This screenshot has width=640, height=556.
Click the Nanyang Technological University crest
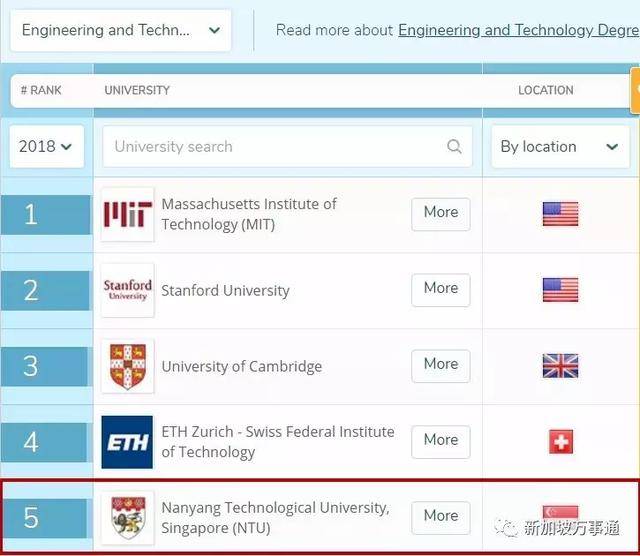point(128,518)
